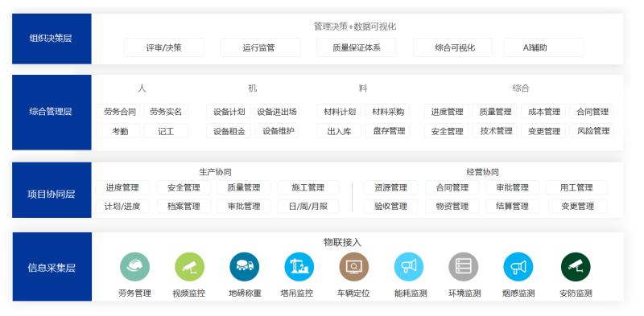Select the 地磅称重 truck icon
This screenshot has width=644, height=316.
pyautogui.click(x=245, y=267)
